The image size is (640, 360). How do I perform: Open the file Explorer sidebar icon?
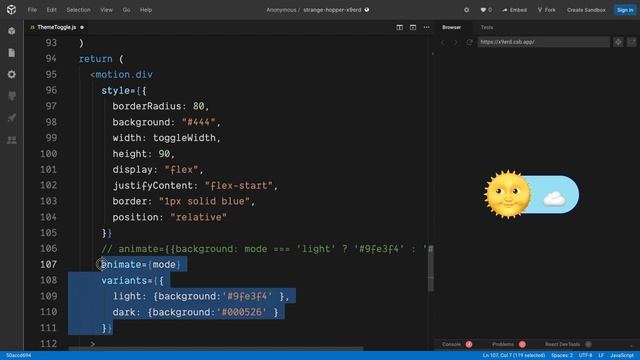pos(11,53)
